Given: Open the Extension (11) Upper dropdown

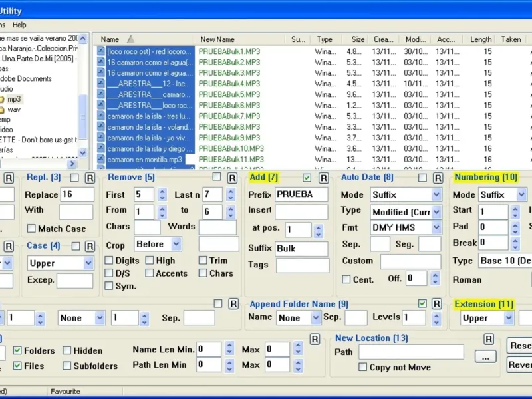Looking at the screenshot, I should pyautogui.click(x=508, y=318).
